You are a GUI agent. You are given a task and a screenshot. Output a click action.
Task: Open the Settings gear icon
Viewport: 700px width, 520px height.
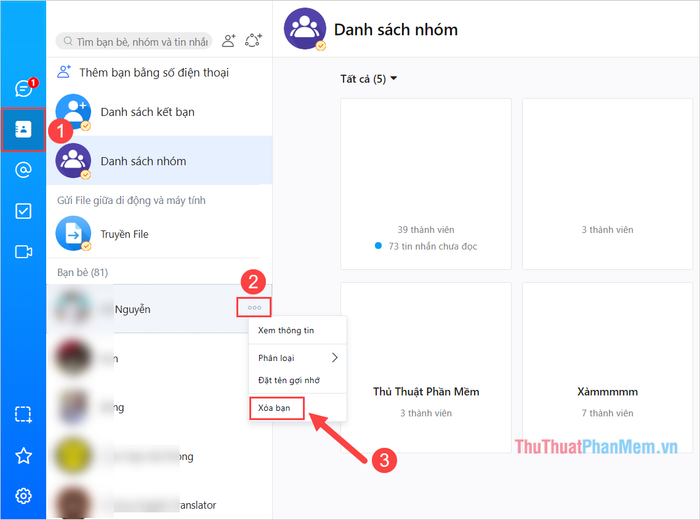(x=23, y=495)
